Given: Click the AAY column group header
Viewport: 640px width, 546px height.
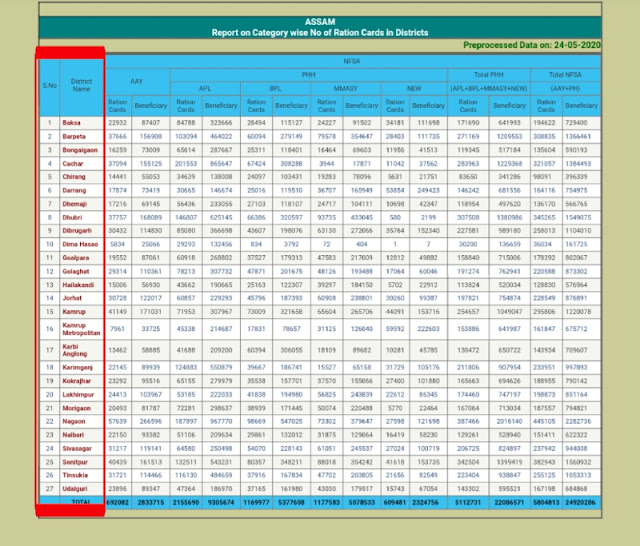Looking at the screenshot, I should tap(136, 81).
